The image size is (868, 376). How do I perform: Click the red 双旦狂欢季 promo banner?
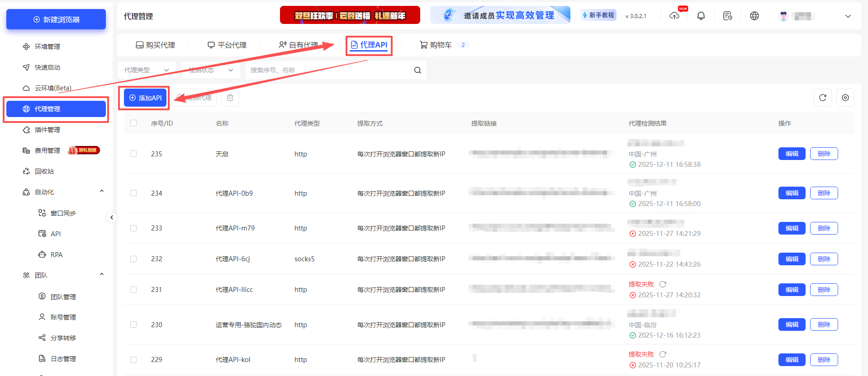350,15
